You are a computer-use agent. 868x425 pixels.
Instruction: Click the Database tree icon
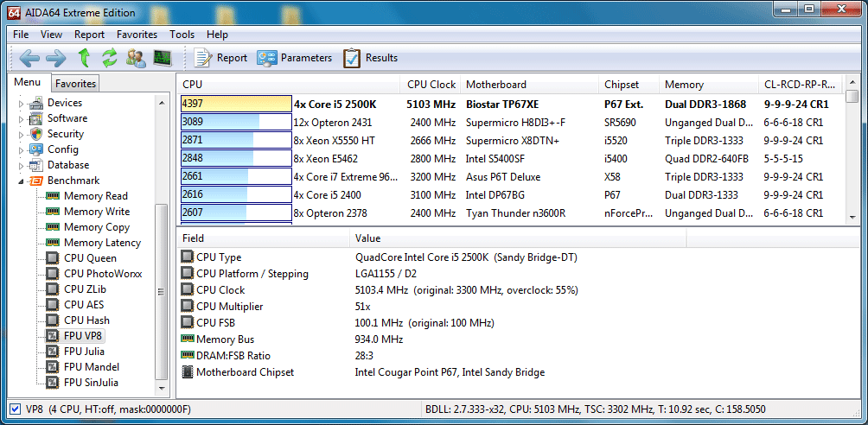[x=36, y=165]
